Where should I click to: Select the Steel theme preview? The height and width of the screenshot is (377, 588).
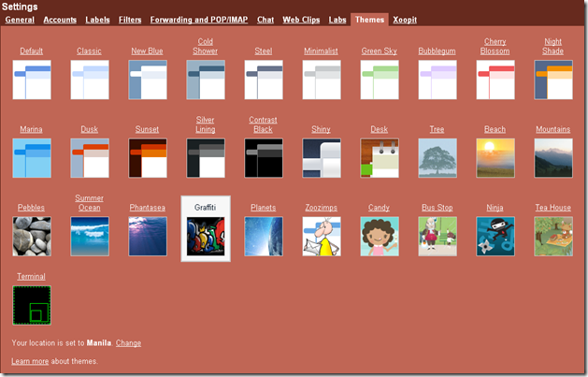[x=264, y=80]
